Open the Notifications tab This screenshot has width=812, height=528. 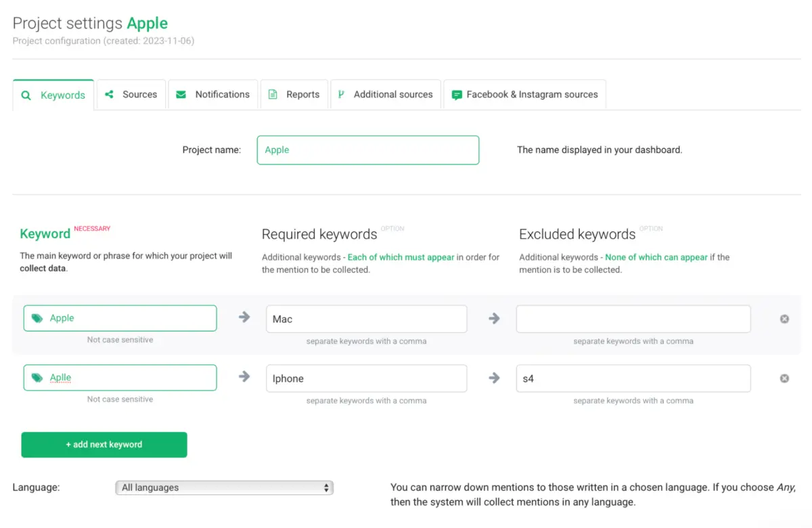pyautogui.click(x=213, y=95)
